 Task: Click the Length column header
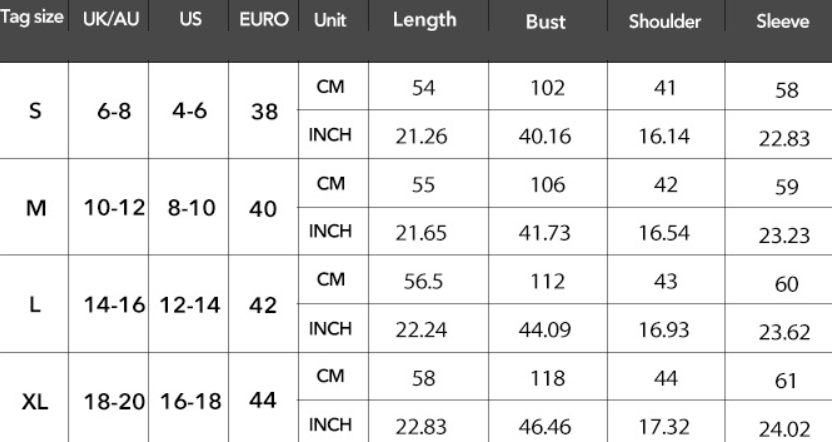(424, 21)
